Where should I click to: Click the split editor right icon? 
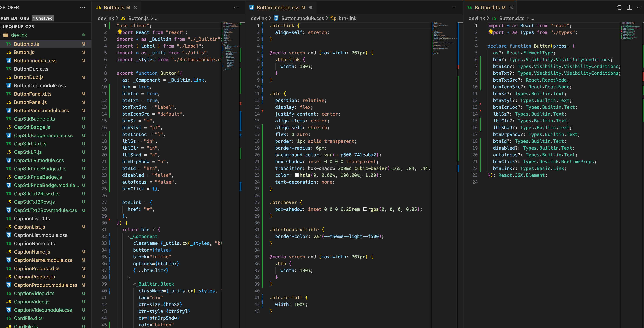pos(629,8)
